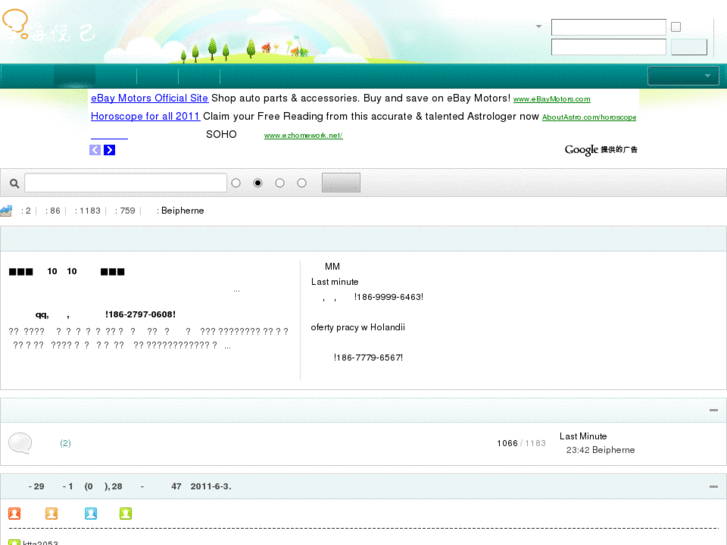Click the magnifying glass search icon
Screen dimensions: 727x545
tap(14, 183)
